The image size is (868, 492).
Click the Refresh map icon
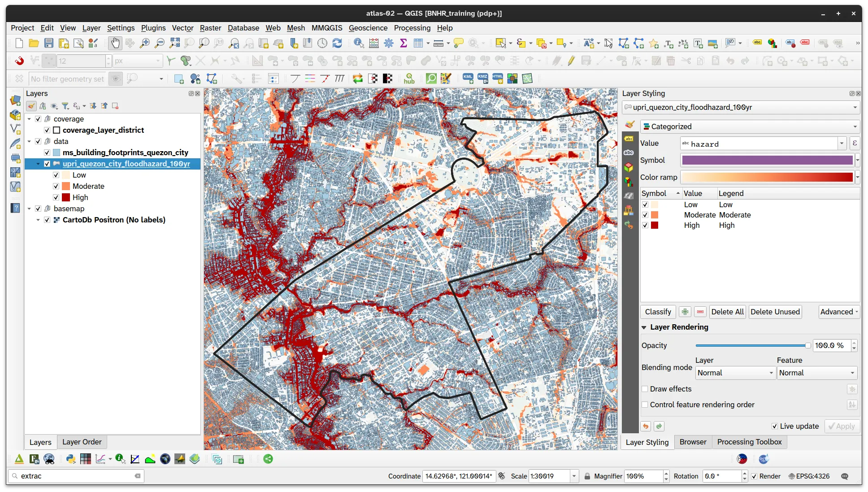click(x=337, y=43)
